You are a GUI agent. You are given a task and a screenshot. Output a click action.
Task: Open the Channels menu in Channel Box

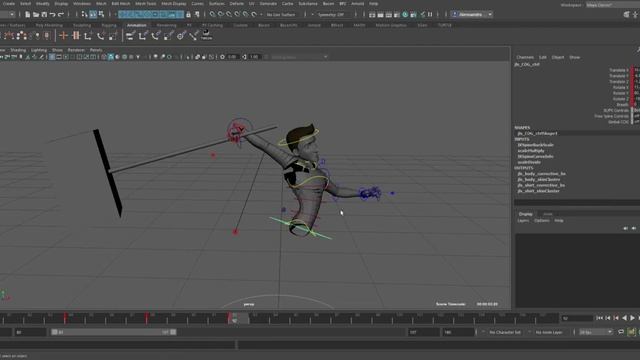click(x=525, y=58)
